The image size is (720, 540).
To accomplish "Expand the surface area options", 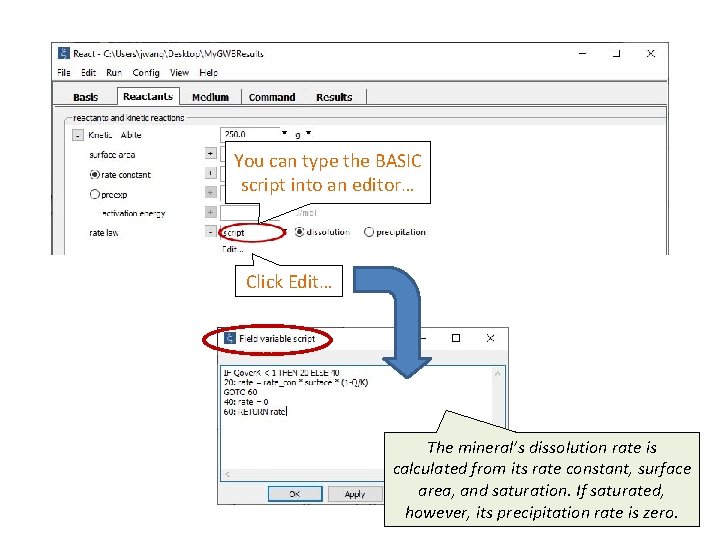I will tap(210, 153).
